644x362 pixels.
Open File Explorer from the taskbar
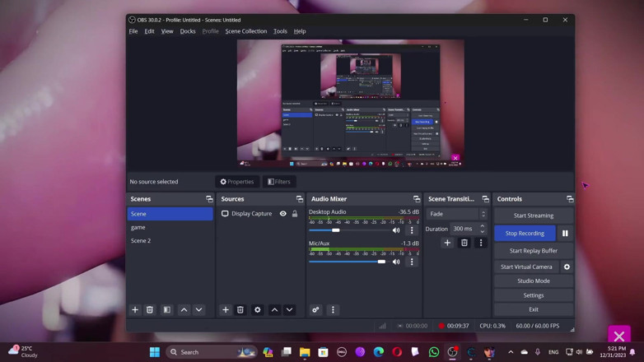305,352
